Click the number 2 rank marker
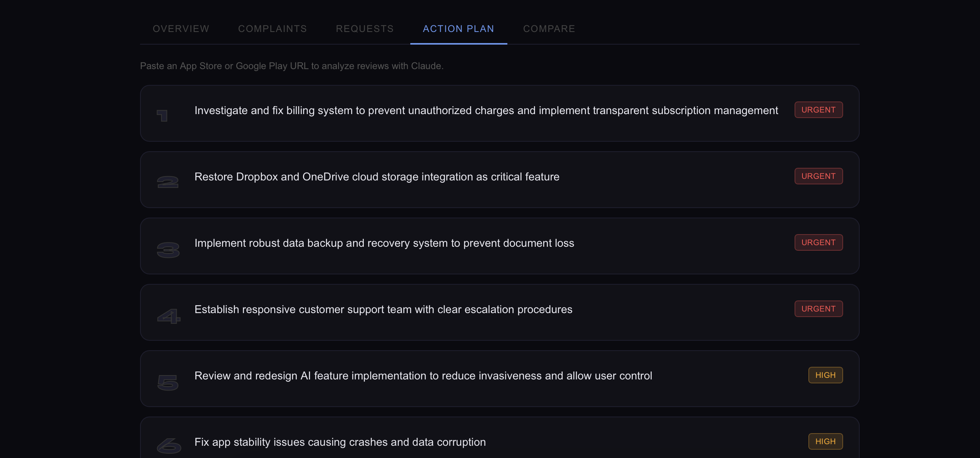Image resolution: width=980 pixels, height=458 pixels. (168, 182)
